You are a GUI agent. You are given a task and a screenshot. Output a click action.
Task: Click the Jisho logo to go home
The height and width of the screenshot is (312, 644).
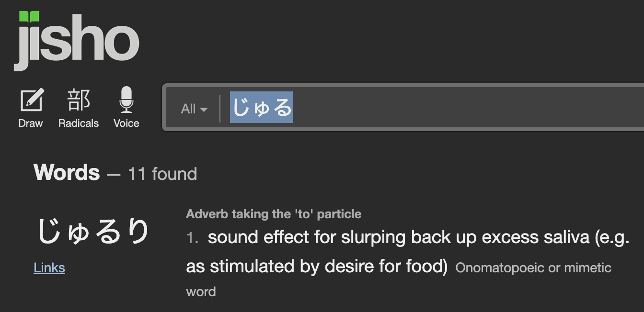coord(77,43)
